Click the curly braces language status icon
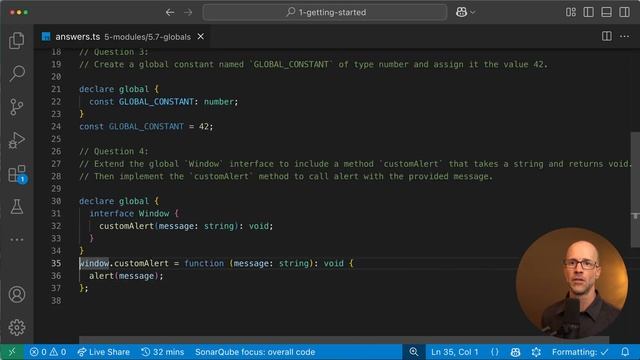 (x=495, y=352)
